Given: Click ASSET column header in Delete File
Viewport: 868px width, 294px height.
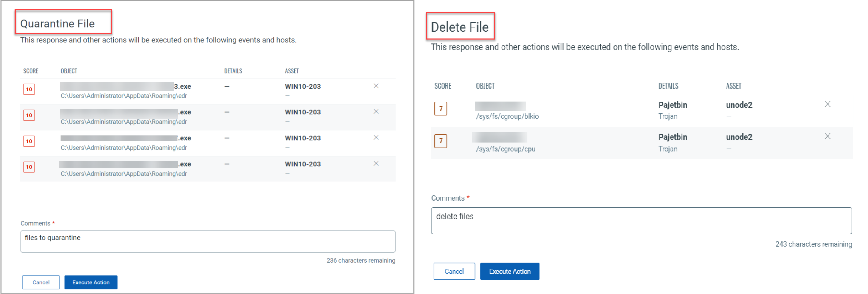Looking at the screenshot, I should [x=734, y=86].
